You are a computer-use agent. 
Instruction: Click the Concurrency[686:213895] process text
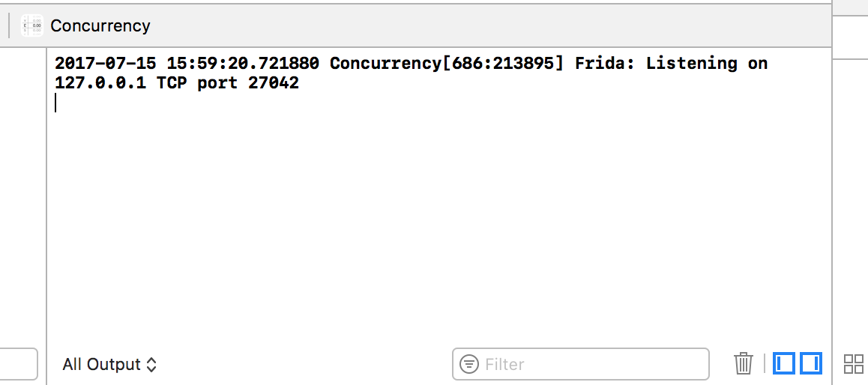coord(447,64)
